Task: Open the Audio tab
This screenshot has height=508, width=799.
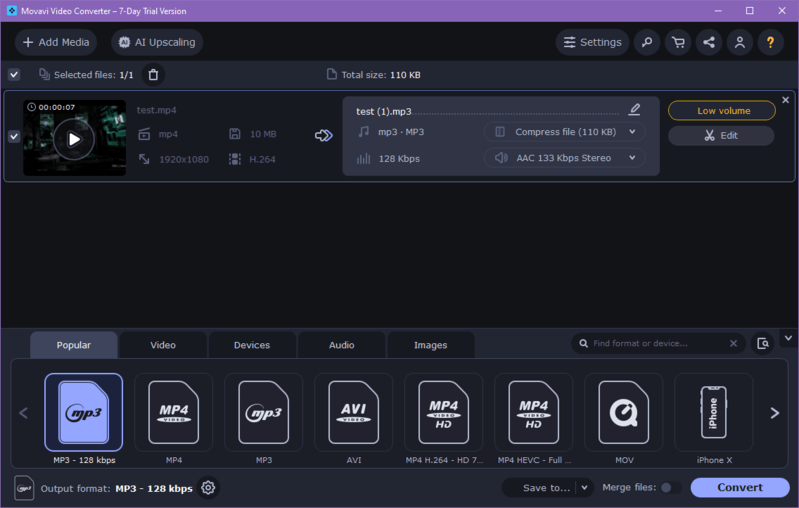Action: [x=341, y=345]
